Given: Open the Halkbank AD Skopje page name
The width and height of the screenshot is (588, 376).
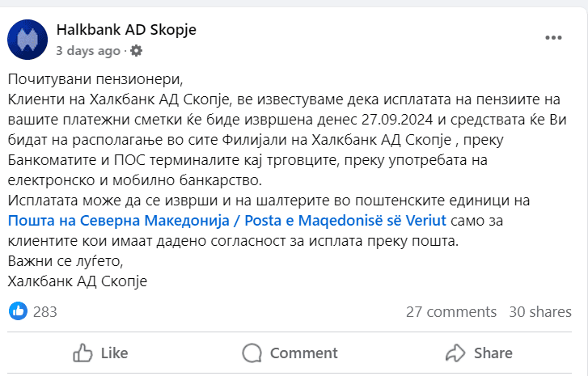Looking at the screenshot, I should (126, 30).
